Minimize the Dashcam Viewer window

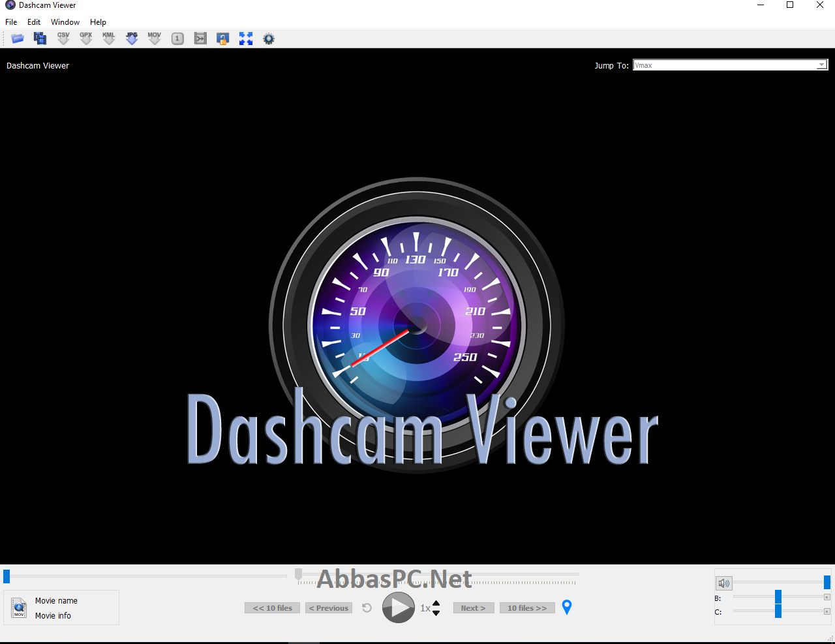(x=761, y=5)
